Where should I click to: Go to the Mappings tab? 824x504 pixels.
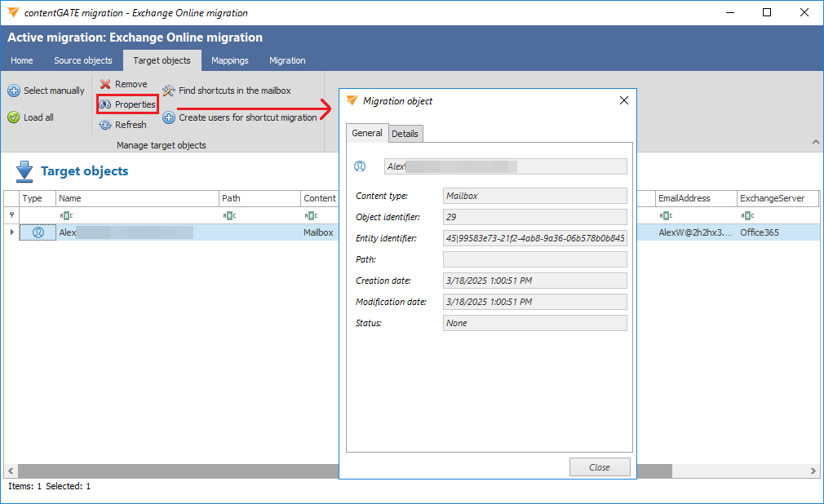click(229, 60)
